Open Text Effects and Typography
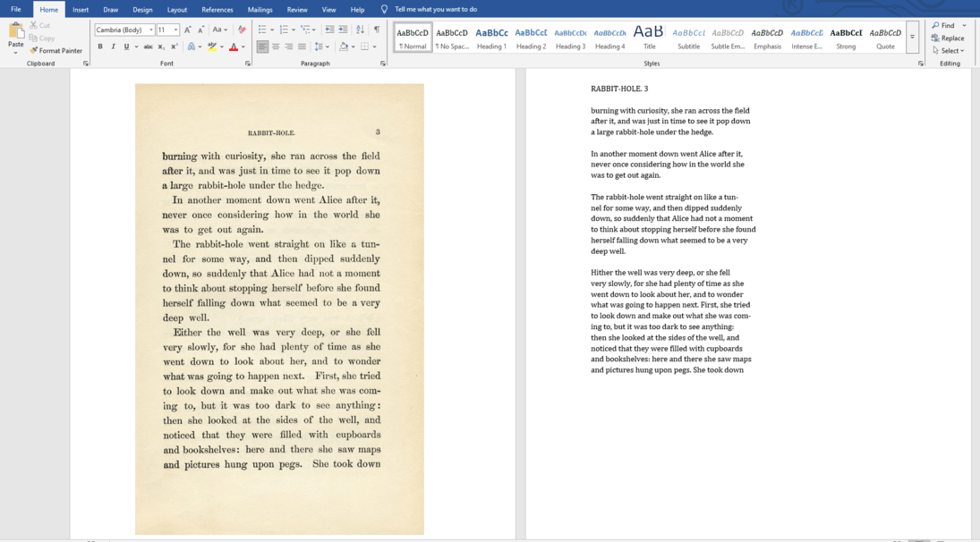Screen dimensions: 980x542 (x=192, y=47)
